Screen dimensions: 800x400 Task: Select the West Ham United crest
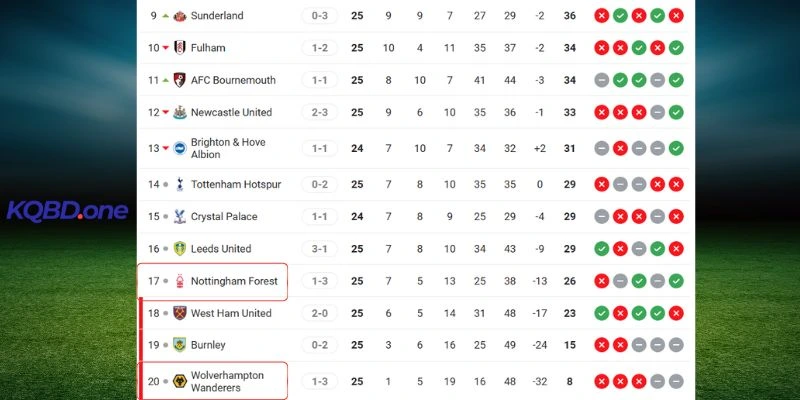[180, 313]
